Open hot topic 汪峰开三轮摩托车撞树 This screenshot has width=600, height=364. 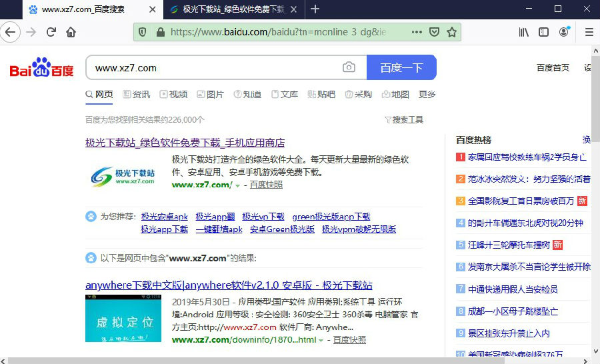pyautogui.click(x=509, y=245)
